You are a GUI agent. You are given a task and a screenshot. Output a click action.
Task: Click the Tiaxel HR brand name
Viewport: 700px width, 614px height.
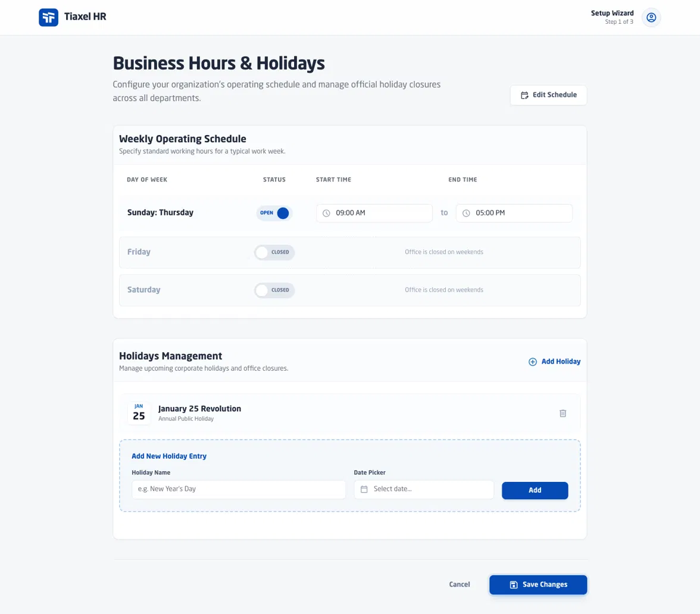click(85, 17)
